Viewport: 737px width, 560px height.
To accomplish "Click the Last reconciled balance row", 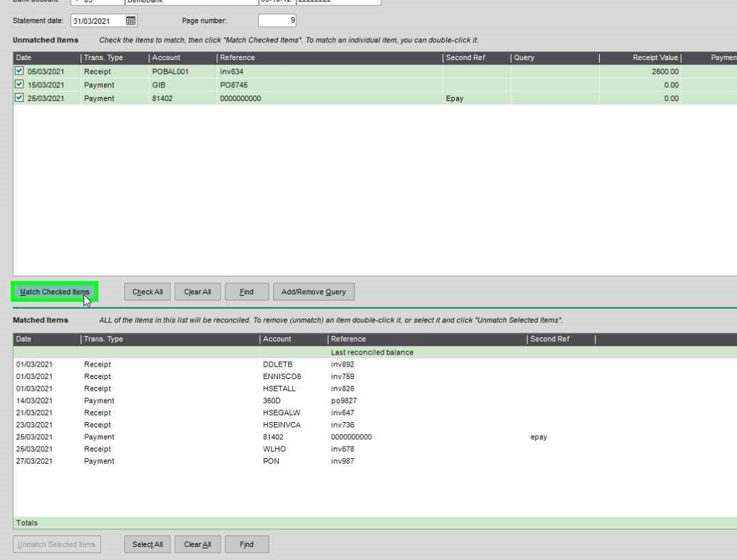I will click(375, 352).
